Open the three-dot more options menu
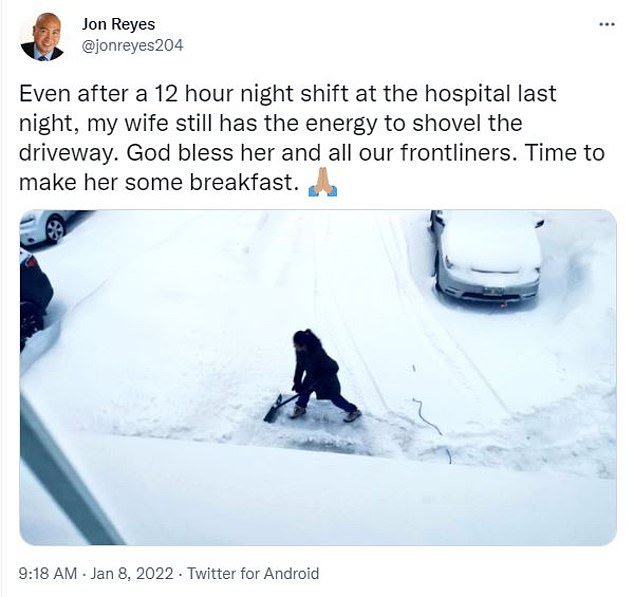 click(x=606, y=23)
